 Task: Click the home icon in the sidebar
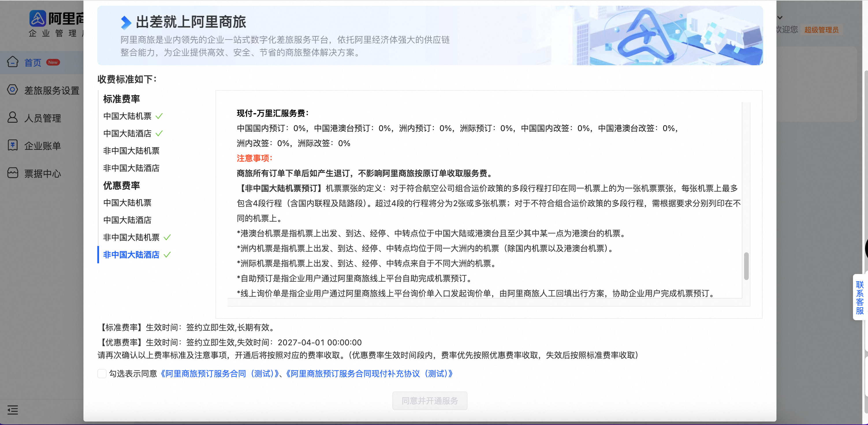pos(13,62)
